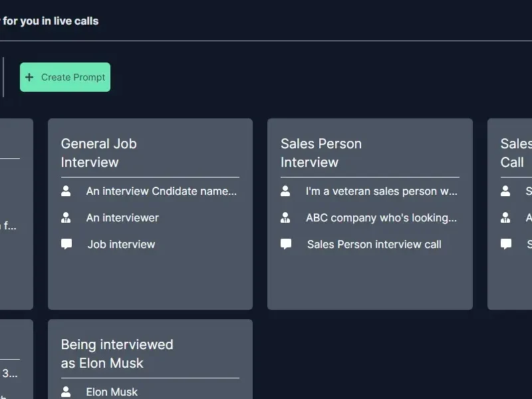Click the person icon in the Sales Call card
This screenshot has width=532, height=399.
coord(505,191)
